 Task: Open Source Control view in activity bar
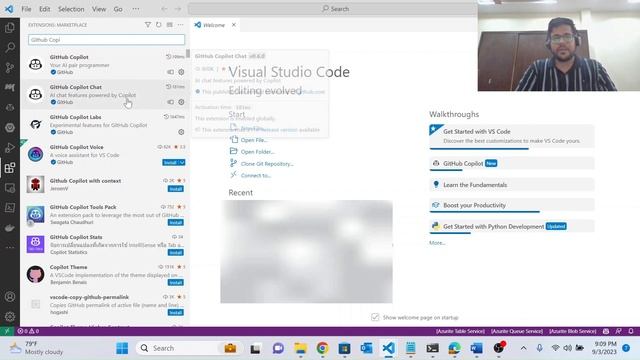(x=10, y=67)
